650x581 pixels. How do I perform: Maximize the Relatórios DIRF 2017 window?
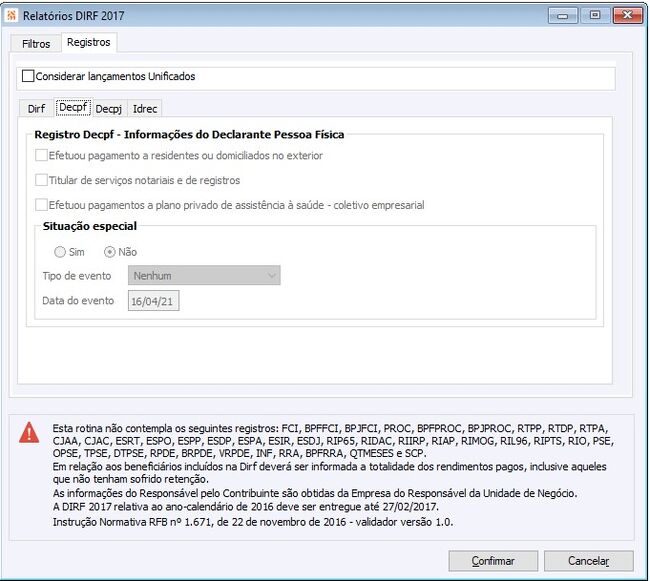pyautogui.click(x=595, y=15)
